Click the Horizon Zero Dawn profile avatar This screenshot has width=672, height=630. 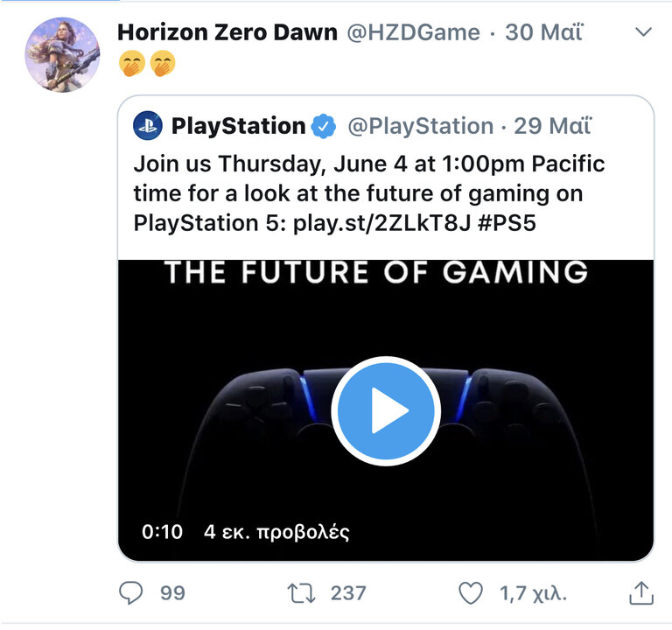tap(63, 55)
